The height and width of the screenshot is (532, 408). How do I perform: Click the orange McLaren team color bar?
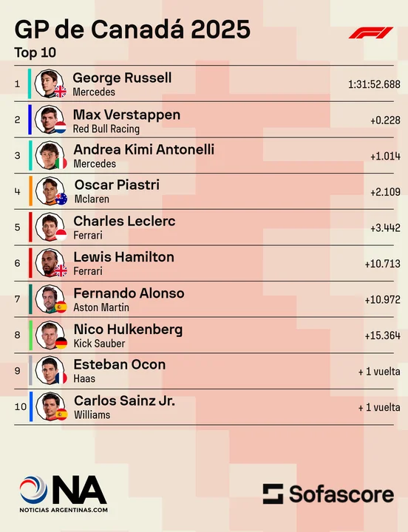coord(30,191)
